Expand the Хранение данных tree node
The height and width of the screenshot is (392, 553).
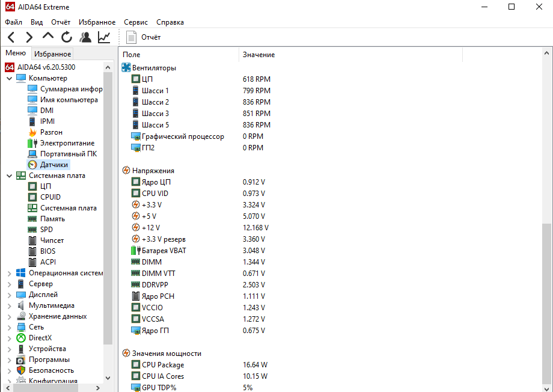(x=10, y=317)
